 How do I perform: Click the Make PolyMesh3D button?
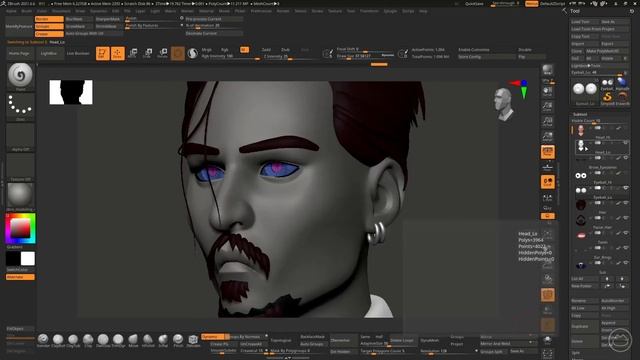coord(607,51)
